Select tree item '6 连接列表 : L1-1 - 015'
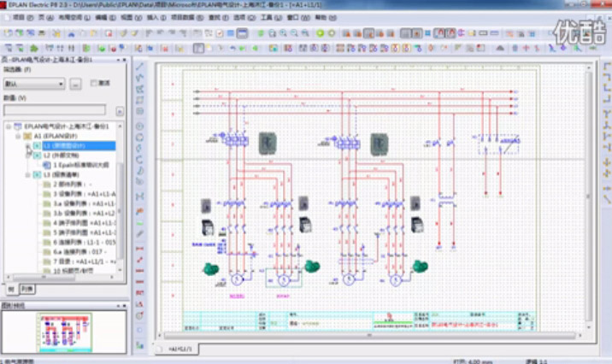 click(84, 243)
